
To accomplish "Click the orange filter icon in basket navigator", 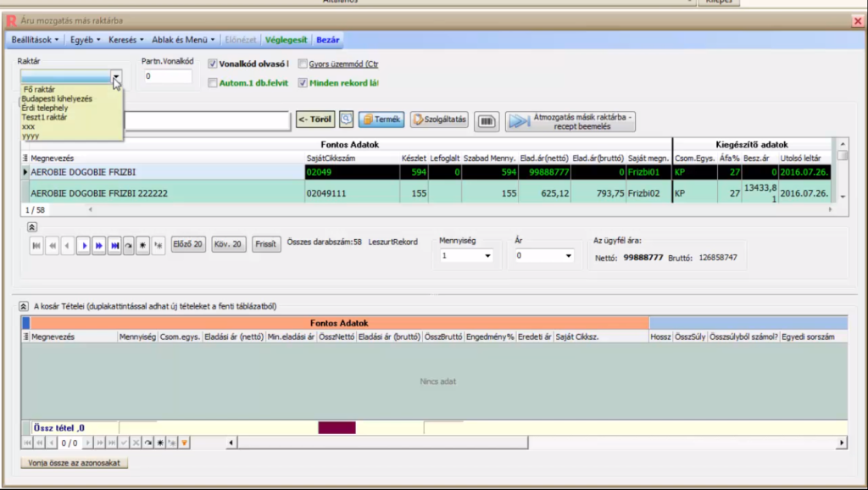I will 184,443.
